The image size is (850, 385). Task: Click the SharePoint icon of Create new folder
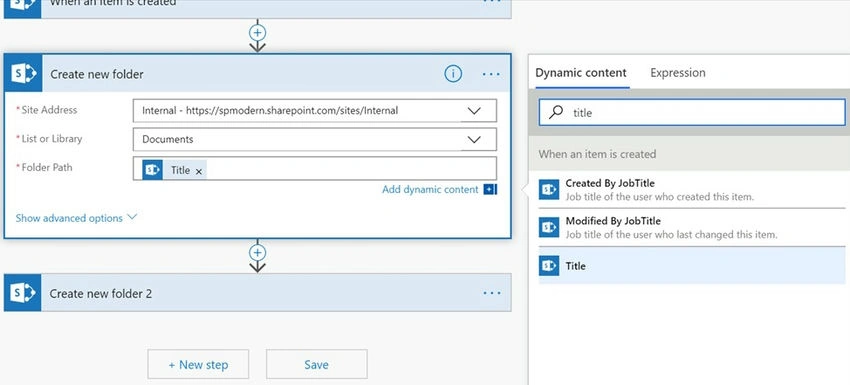tap(23, 73)
